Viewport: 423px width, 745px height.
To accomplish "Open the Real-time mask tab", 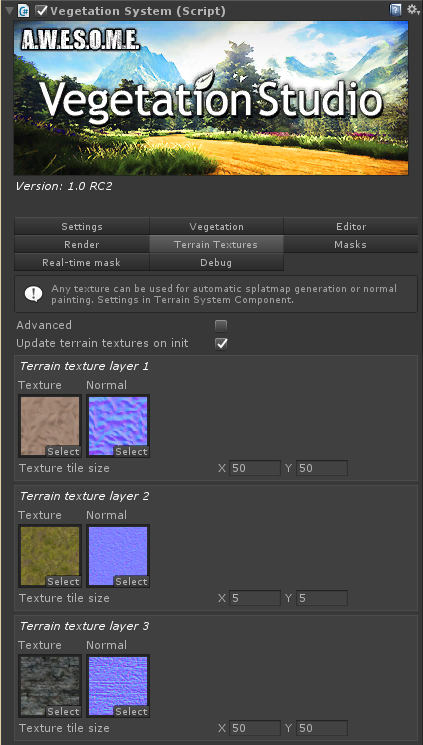I will click(82, 263).
